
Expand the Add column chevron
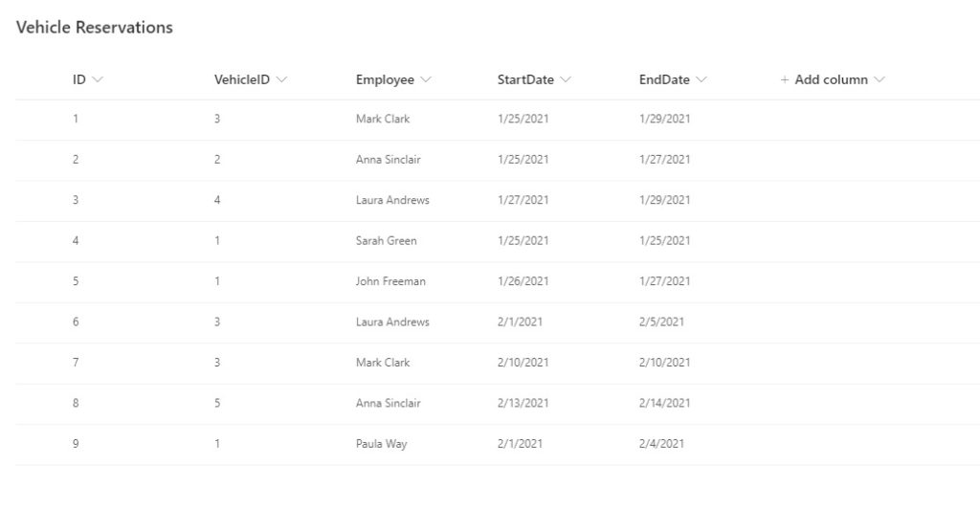[880, 80]
